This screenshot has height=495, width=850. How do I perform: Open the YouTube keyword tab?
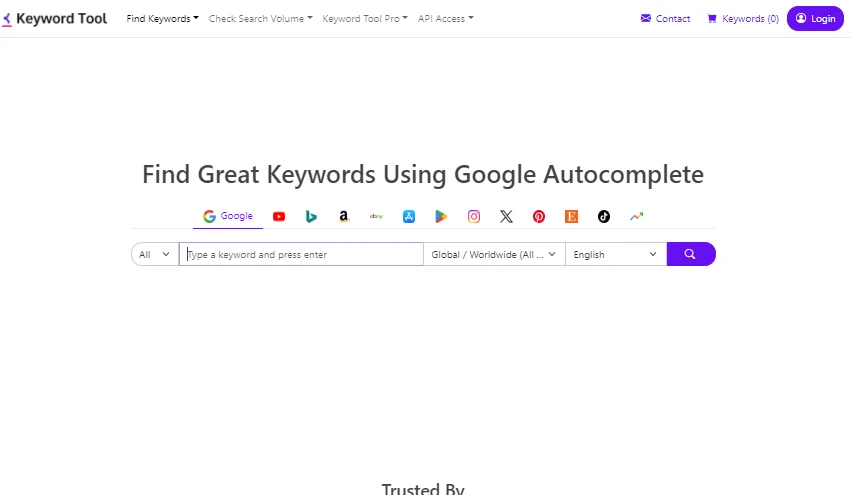(279, 217)
